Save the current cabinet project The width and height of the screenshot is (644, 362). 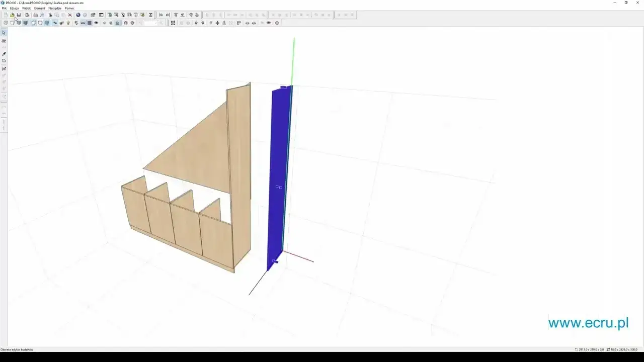pos(19,15)
